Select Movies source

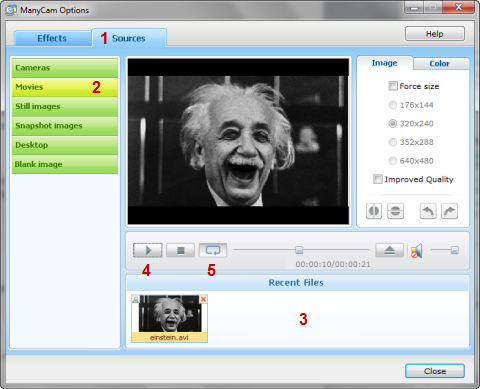pyautogui.click(x=65, y=87)
